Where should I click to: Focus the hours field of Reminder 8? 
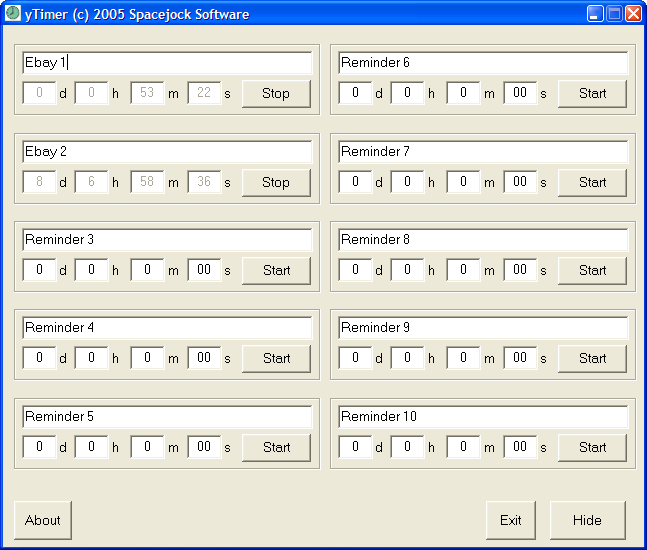tap(407, 270)
